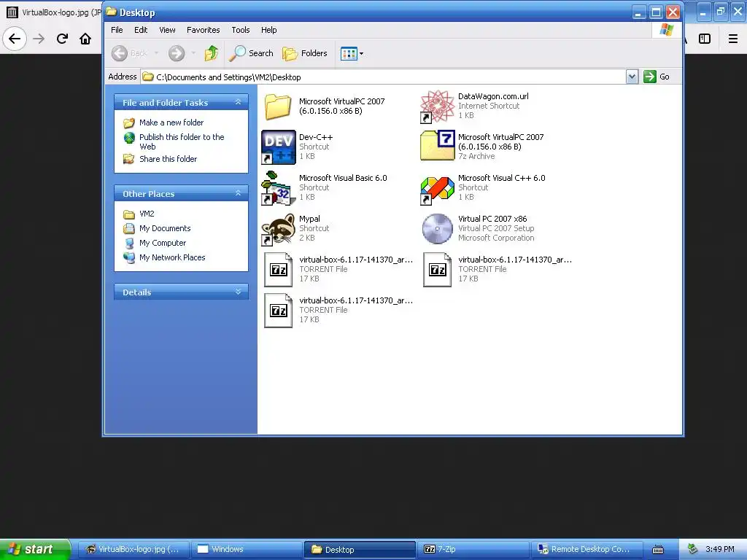Click Share this folder

pyautogui.click(x=168, y=158)
